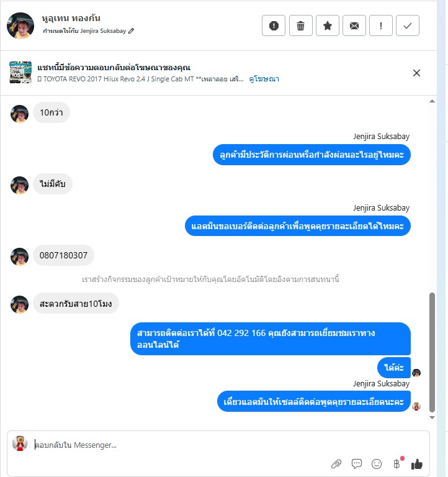Mark conversation as unread with envelope icon

(354, 25)
